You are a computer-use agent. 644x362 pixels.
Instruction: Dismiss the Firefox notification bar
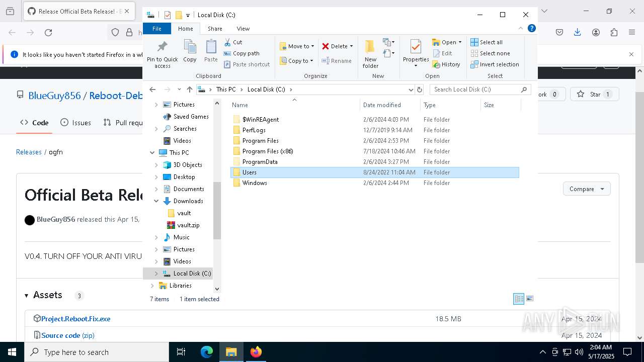pyautogui.click(x=631, y=54)
